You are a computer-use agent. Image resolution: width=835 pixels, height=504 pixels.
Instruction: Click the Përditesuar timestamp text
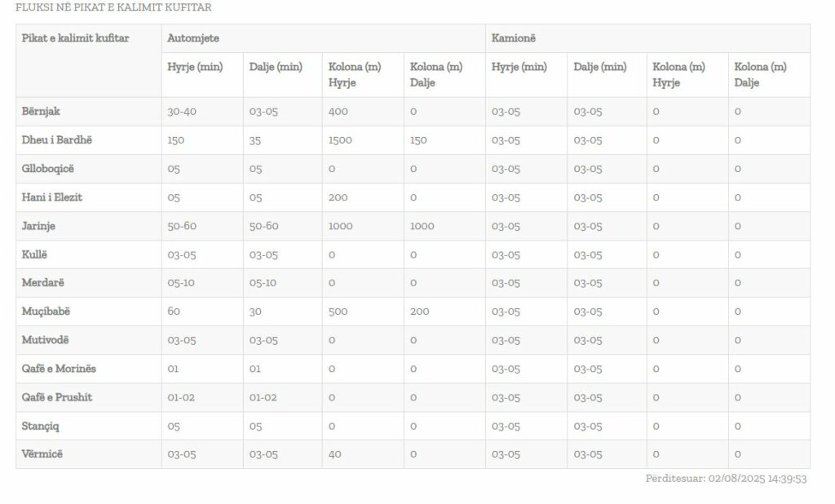point(726,479)
